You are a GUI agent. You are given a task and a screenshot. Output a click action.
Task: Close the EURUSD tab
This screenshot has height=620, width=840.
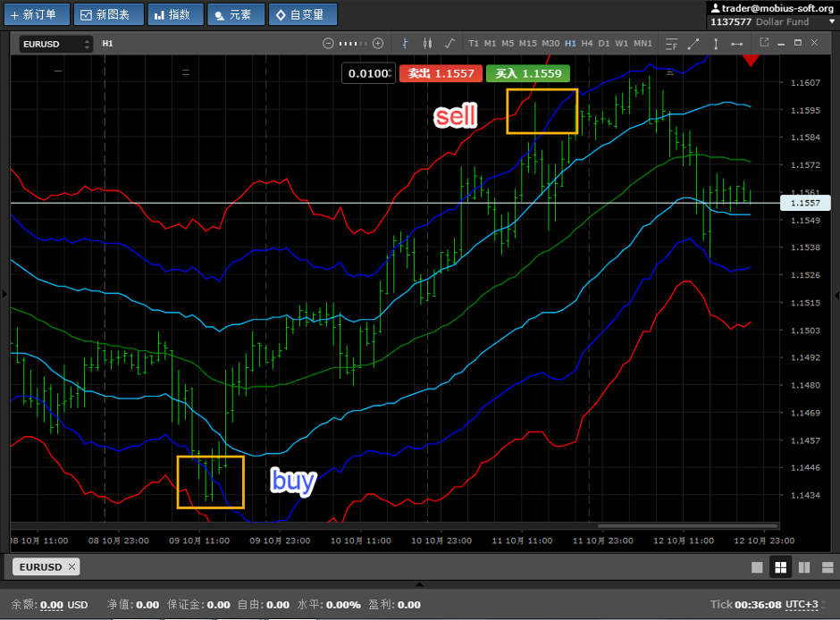point(71,566)
